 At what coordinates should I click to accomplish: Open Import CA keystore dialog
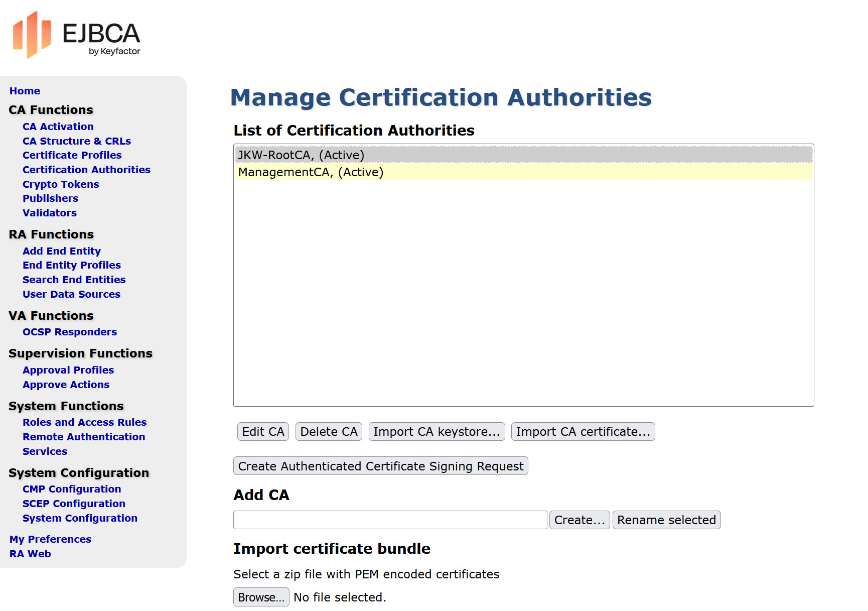[437, 432]
